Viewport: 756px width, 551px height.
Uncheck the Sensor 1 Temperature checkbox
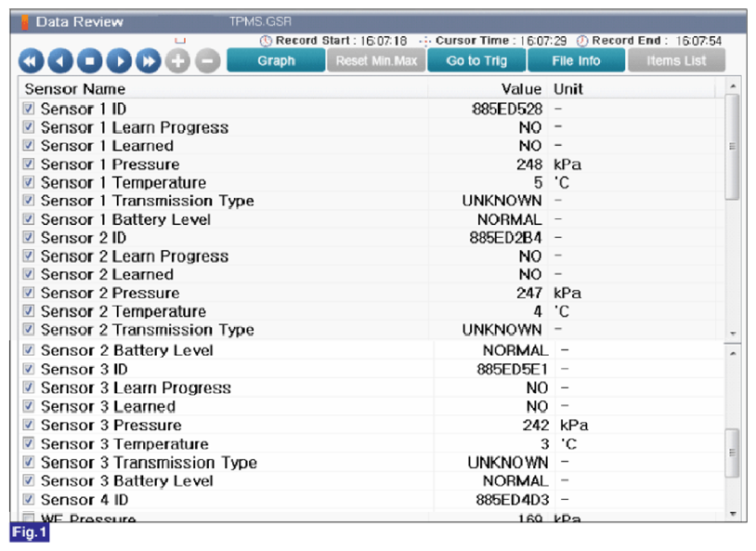[29, 182]
